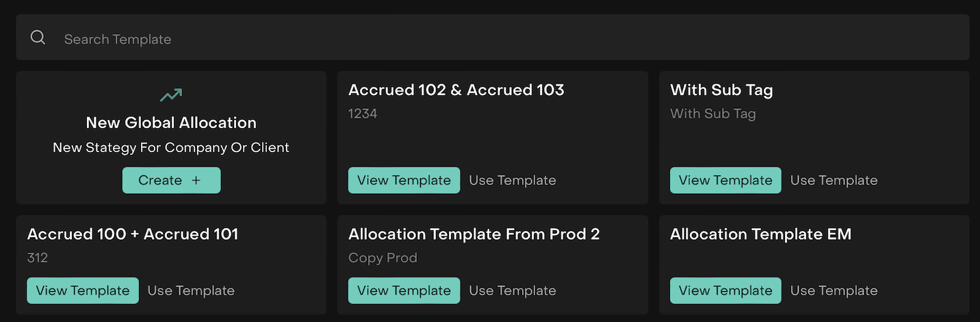The width and height of the screenshot is (980, 322).
Task: View Template for With Sub Tag
Action: click(725, 180)
